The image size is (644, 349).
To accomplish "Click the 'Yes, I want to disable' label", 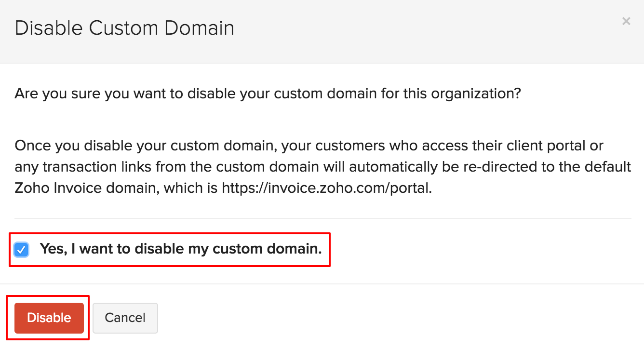I will tap(180, 249).
